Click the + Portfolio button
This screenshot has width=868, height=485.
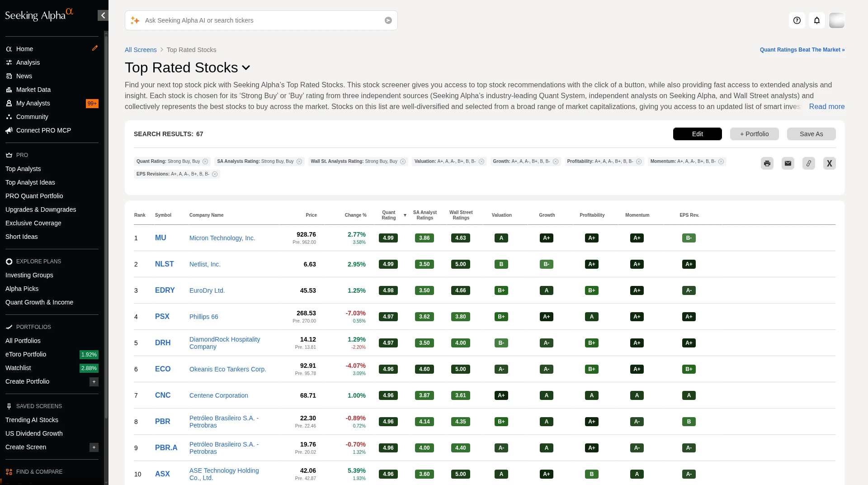(755, 134)
